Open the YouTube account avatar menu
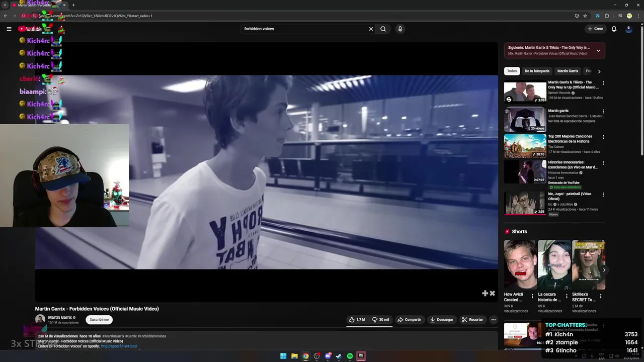Screen dimensions: 644x362 pos(628,29)
